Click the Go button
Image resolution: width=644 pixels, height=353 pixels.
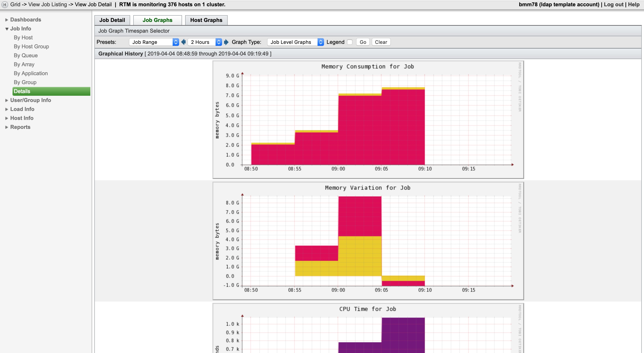click(x=363, y=42)
